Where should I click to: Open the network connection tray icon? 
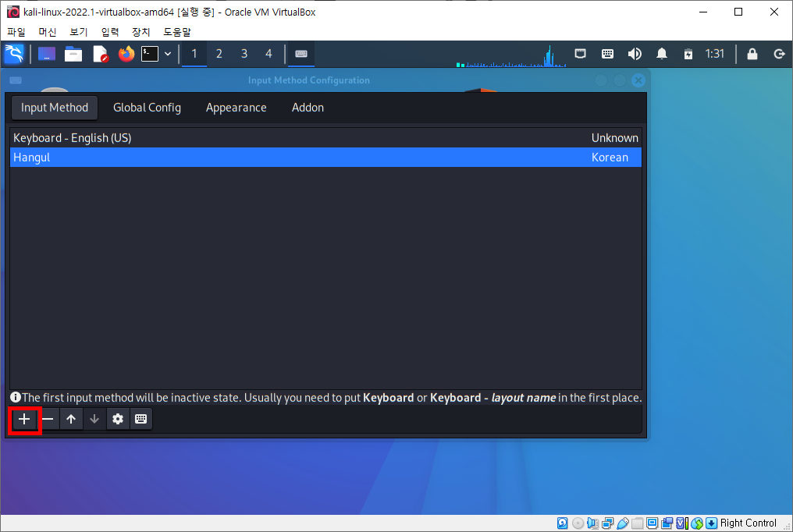coord(581,54)
